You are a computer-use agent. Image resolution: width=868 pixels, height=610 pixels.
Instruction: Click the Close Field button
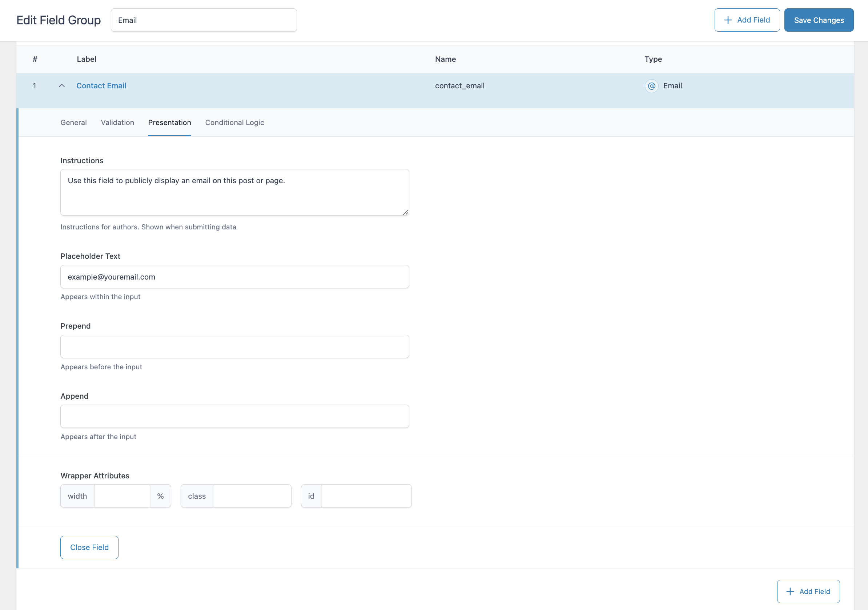coord(89,547)
